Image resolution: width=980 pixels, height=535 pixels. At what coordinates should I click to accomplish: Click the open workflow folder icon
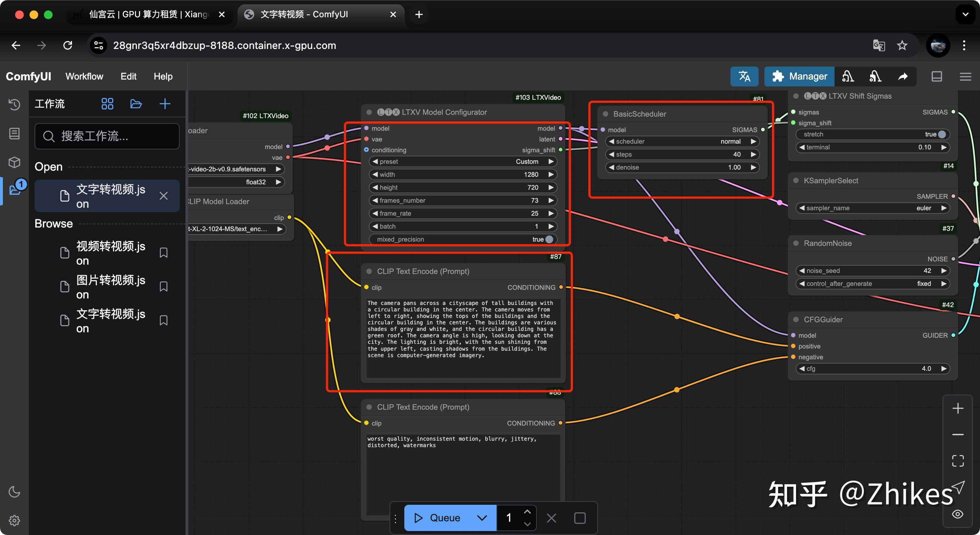point(136,104)
